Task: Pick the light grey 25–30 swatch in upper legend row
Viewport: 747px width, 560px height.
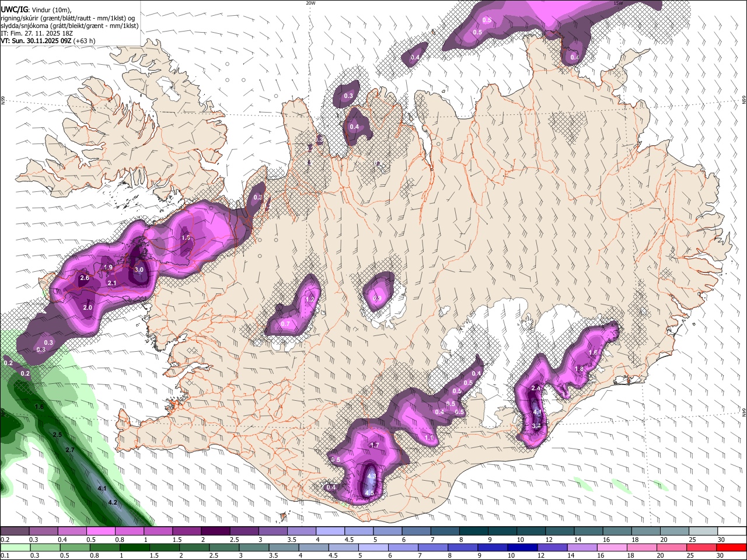Action: (x=703, y=531)
